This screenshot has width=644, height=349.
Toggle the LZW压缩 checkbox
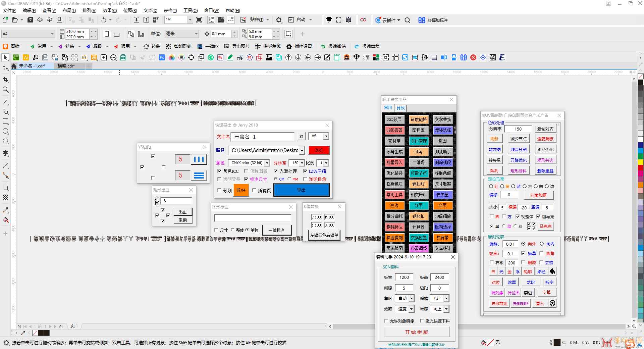click(x=305, y=171)
